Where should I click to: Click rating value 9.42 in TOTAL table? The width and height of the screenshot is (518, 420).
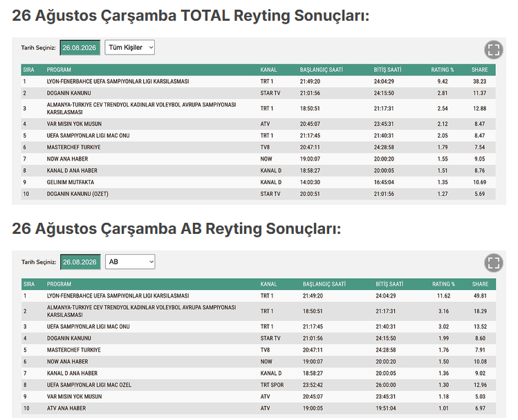tap(443, 81)
